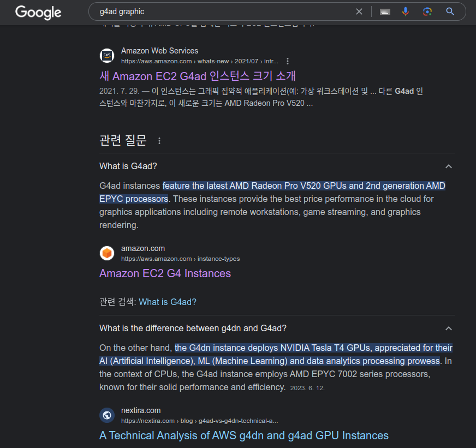Click the '2023. 6. 12.' date text

[x=307, y=388]
